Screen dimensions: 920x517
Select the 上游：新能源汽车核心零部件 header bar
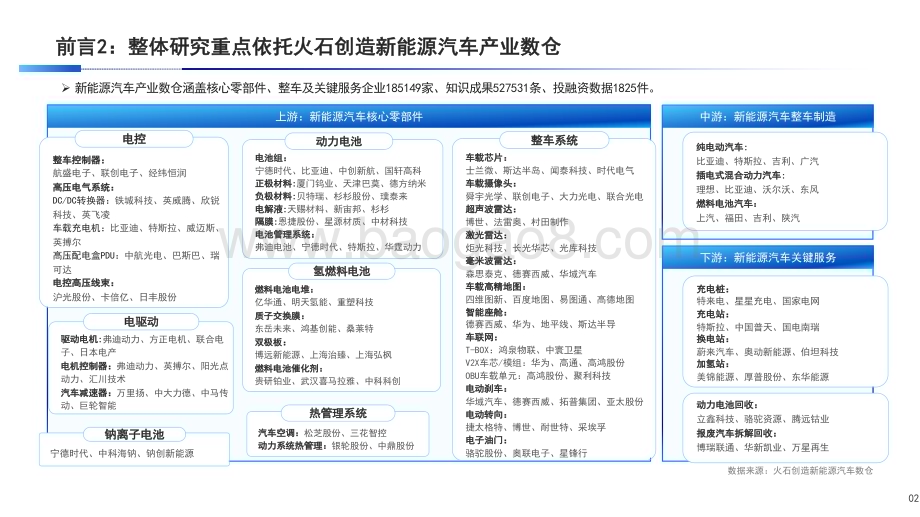[x=349, y=116]
